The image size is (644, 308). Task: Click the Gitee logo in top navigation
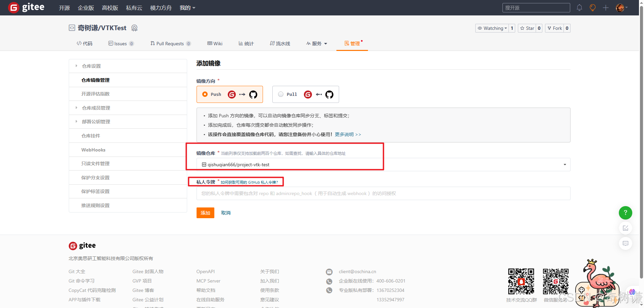point(26,7)
